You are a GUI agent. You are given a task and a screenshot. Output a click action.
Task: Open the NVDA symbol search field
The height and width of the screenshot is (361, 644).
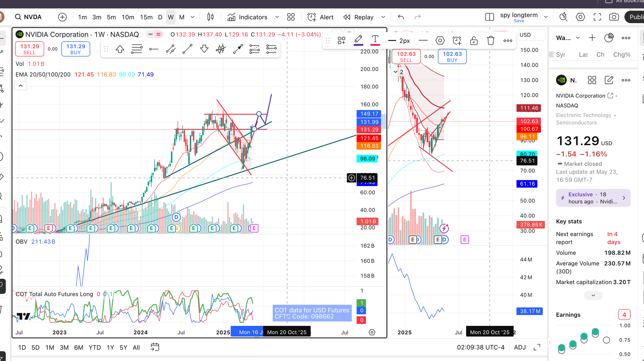point(28,17)
